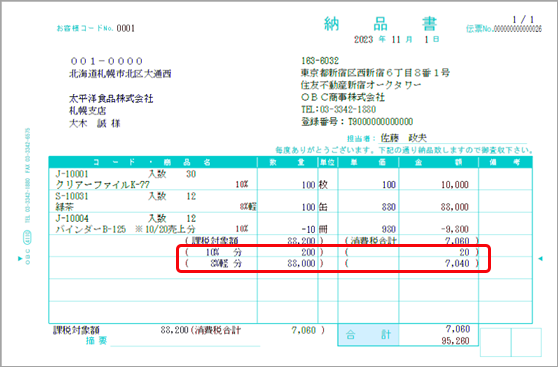Image resolution: width=558 pixels, height=367 pixels.
Task: Click the 備考 column header
Action: point(505,162)
